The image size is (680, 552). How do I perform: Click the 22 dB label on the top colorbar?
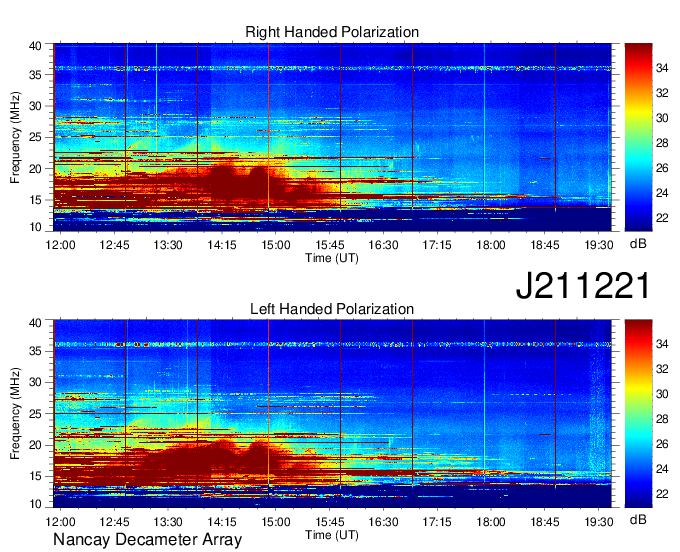[662, 218]
